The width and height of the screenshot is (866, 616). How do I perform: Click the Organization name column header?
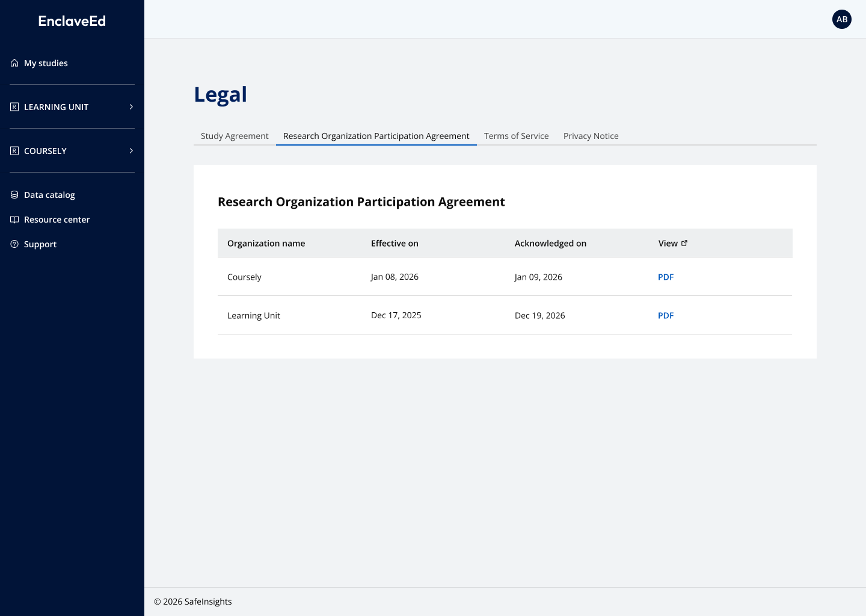[266, 243]
